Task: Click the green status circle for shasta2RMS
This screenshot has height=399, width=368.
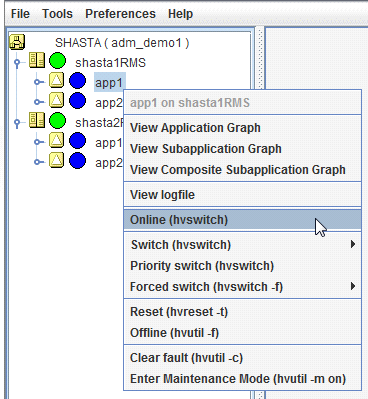Action: [x=57, y=121]
